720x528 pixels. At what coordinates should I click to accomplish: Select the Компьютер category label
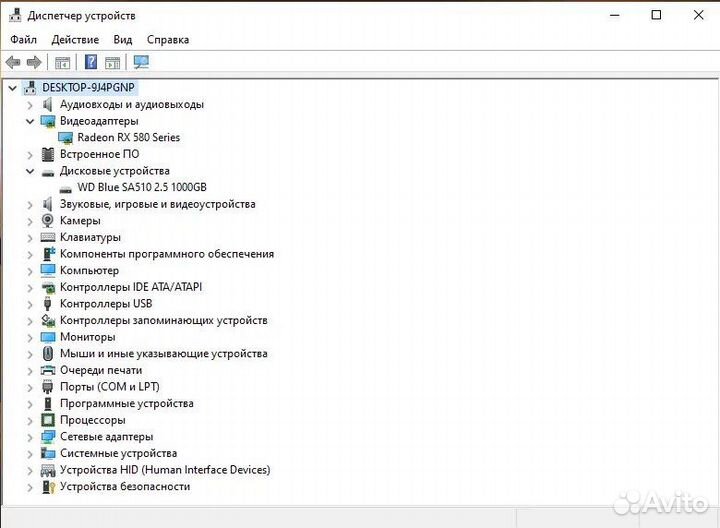pos(89,270)
